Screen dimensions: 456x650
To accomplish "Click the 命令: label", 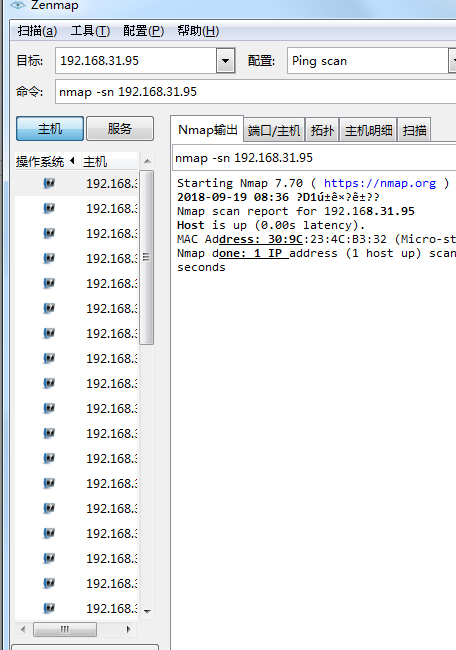I will click(x=29, y=91).
